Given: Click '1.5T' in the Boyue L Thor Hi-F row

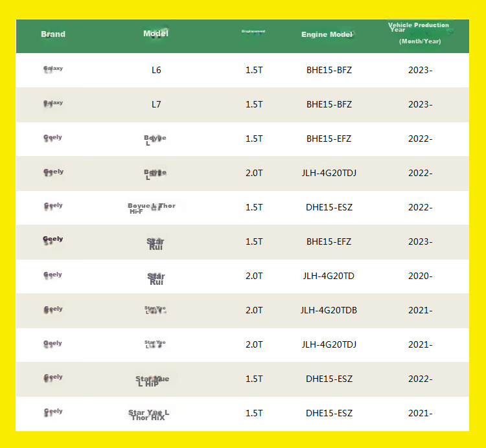Looking at the screenshot, I should tap(254, 207).
